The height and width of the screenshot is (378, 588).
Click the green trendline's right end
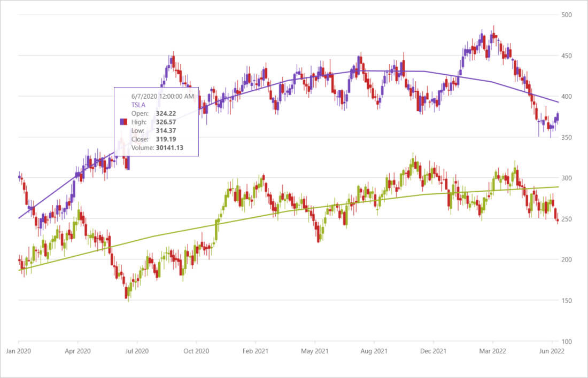[558, 187]
